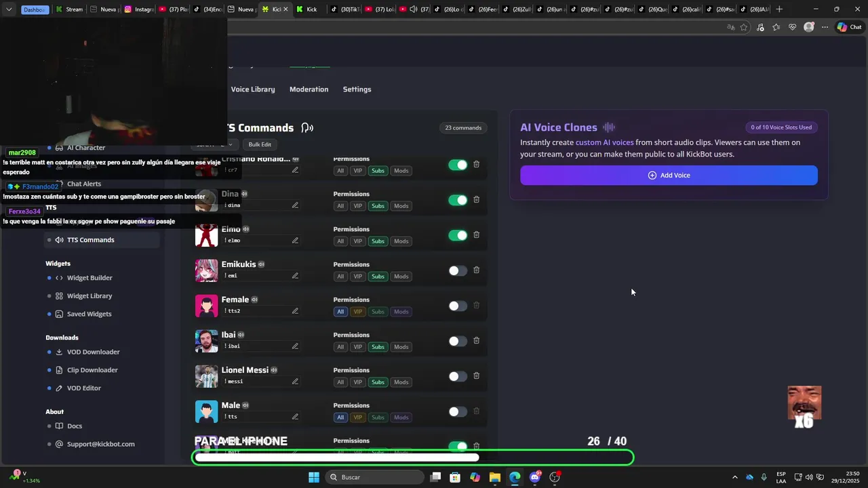Edit the !ibai command with the pencil icon
This screenshot has width=868, height=488.
click(x=295, y=346)
